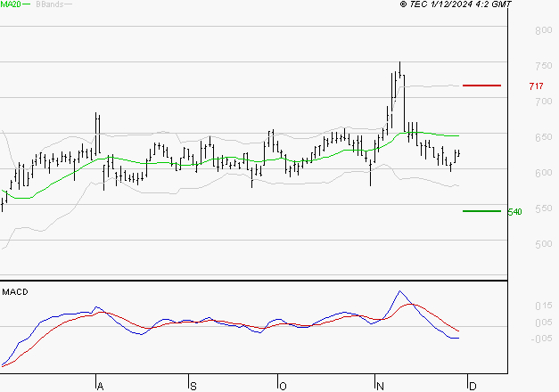Click the MACD panel title
The image size is (559, 392).
(x=14, y=291)
